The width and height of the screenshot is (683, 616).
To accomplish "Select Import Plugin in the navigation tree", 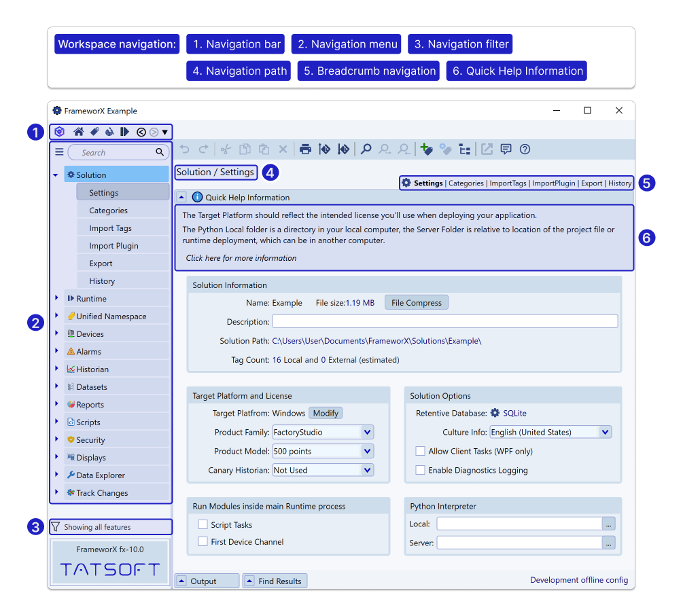I will (x=123, y=246).
